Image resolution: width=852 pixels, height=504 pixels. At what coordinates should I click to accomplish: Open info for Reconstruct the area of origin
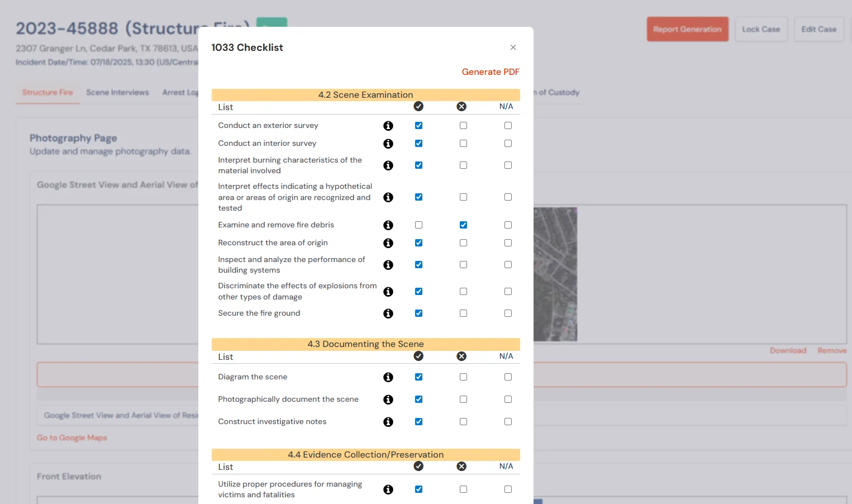[388, 243]
